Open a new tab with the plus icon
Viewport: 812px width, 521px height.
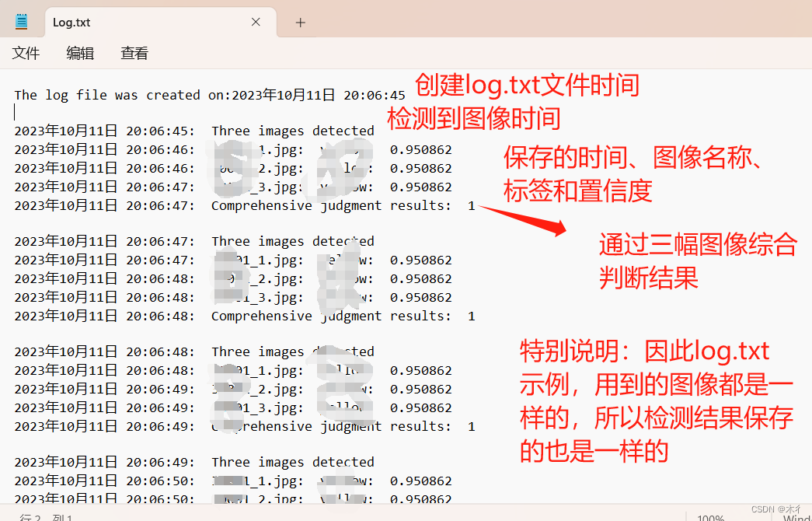tap(300, 22)
